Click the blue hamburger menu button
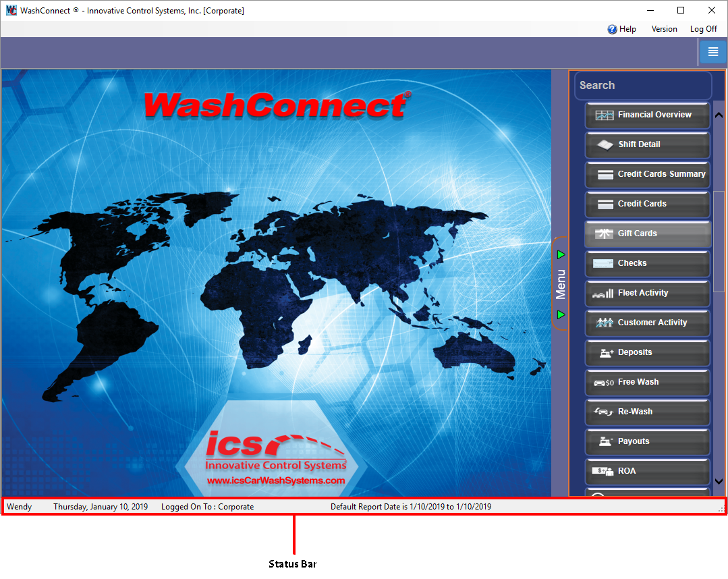The height and width of the screenshot is (579, 728). [x=712, y=52]
